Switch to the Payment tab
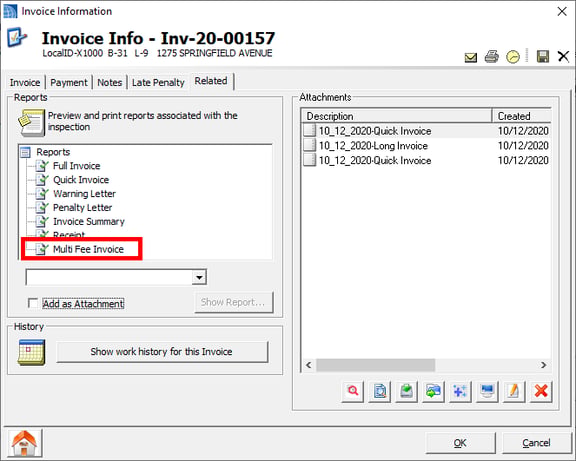Image resolution: width=576 pixels, height=461 pixels. tap(69, 82)
